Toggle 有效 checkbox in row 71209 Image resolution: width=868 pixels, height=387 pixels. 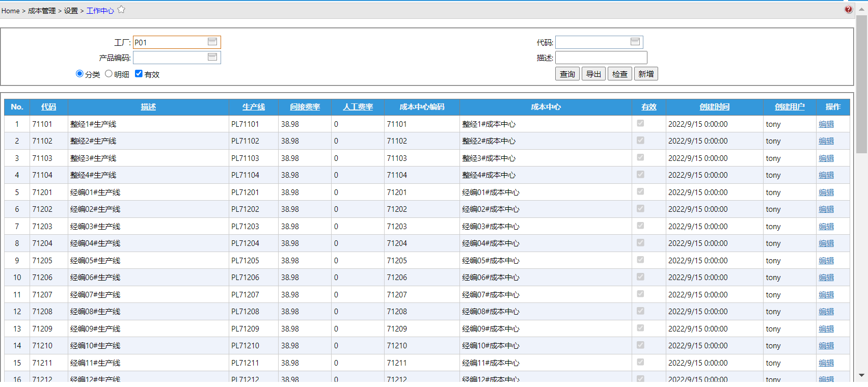pos(640,328)
